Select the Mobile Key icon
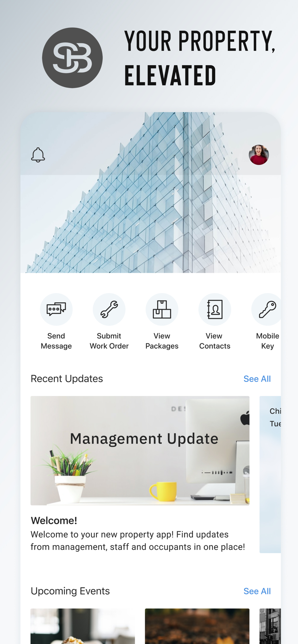 point(266,309)
